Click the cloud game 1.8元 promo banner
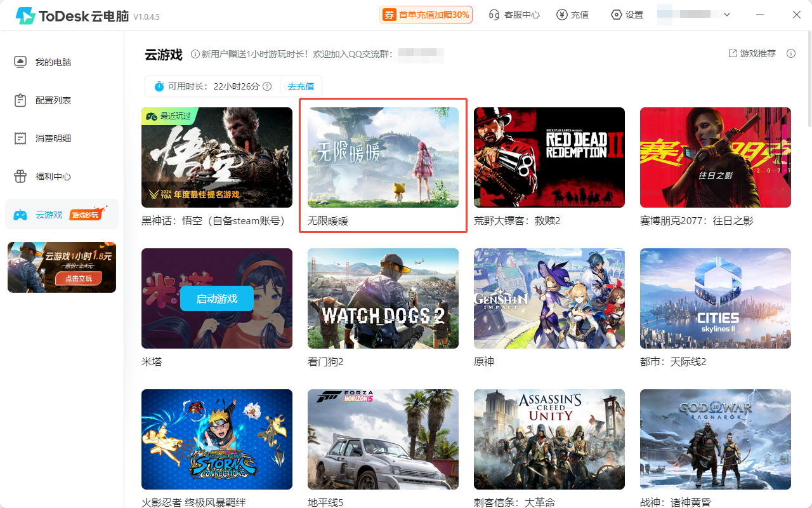The height and width of the screenshot is (508, 812). [x=62, y=267]
